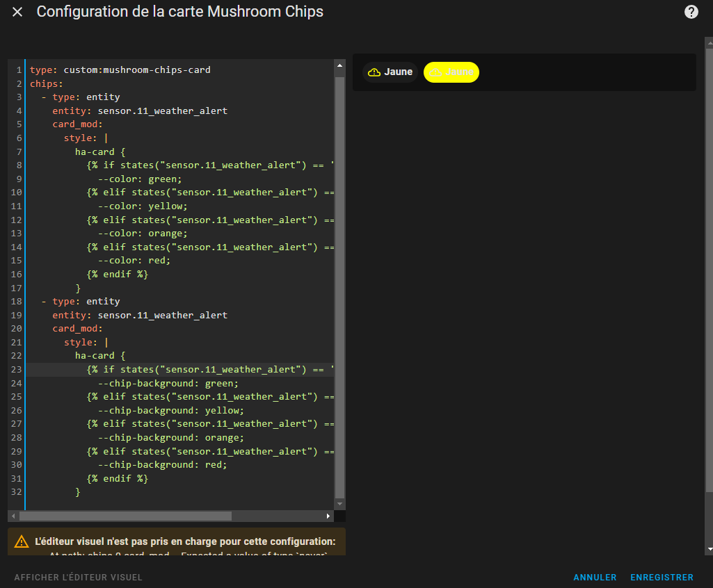Click '--color: green;' on line 9
This screenshot has height=588, width=713.
point(140,179)
